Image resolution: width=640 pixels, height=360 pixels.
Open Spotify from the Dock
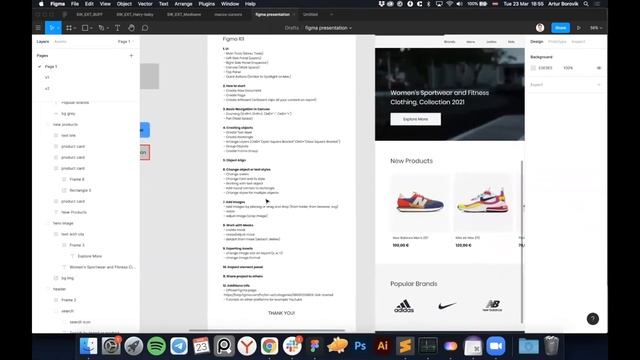156,346
